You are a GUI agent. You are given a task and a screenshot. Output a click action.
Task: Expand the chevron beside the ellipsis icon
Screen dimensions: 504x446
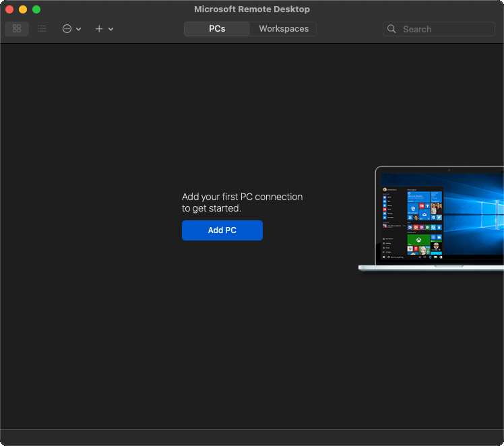[79, 29]
